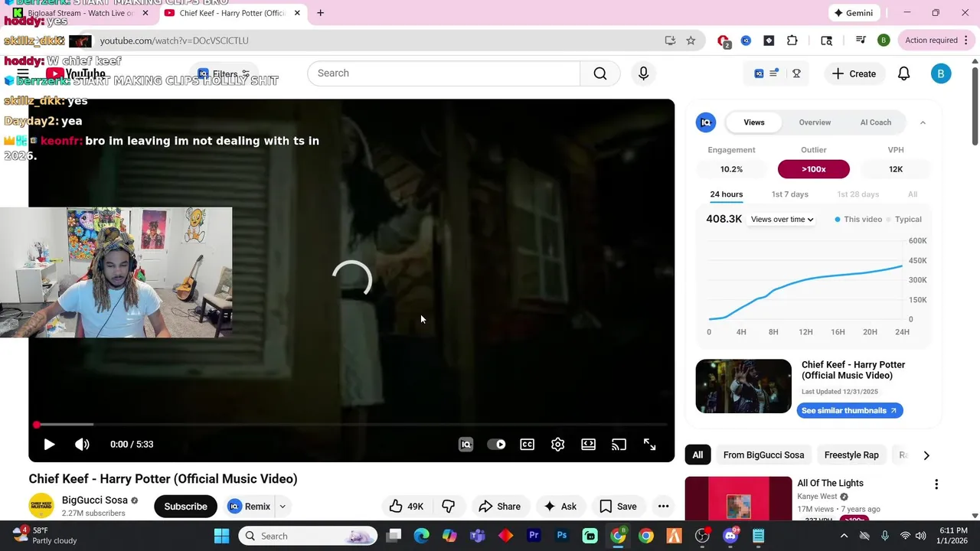Open the Gemini button in Chrome
Viewport: 980px width, 551px height.
point(854,13)
